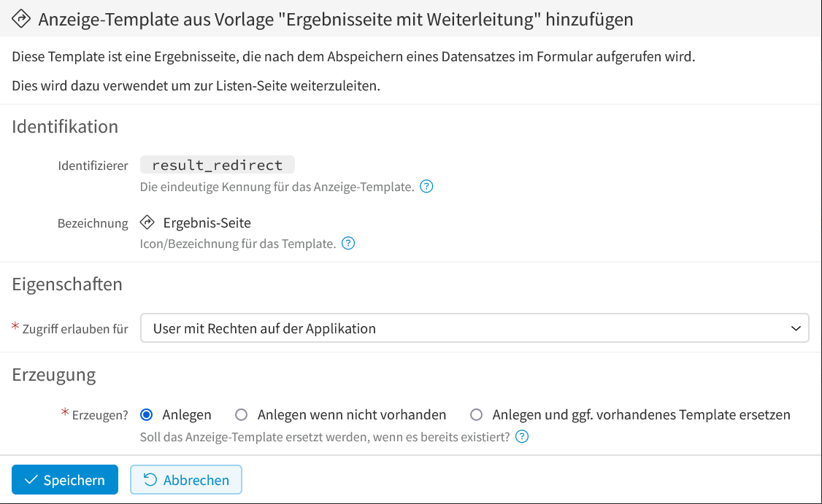Select the Anlegen radio option
Screen dimensions: 822x504
(147, 415)
